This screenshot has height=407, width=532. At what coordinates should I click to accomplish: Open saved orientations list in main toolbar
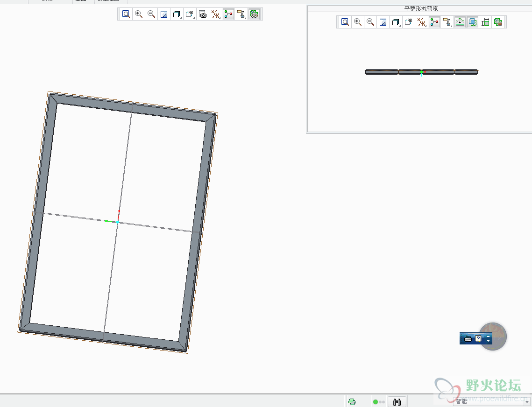tap(190, 14)
